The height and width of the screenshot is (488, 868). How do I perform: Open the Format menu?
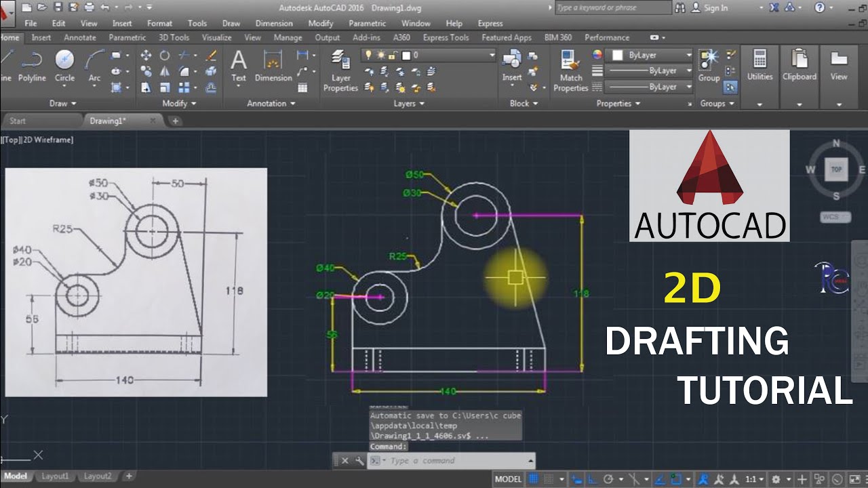tap(159, 23)
